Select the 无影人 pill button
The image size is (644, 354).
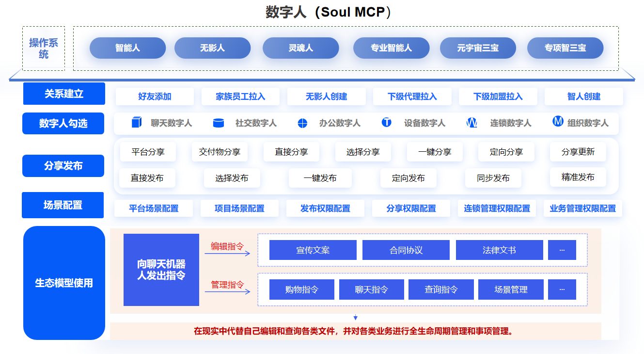213,48
